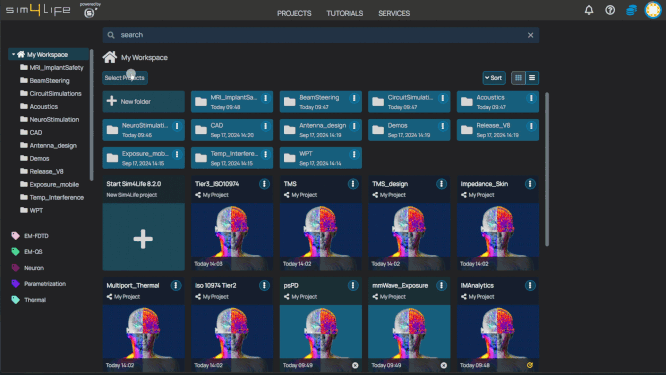Click the search input field

pos(321,35)
